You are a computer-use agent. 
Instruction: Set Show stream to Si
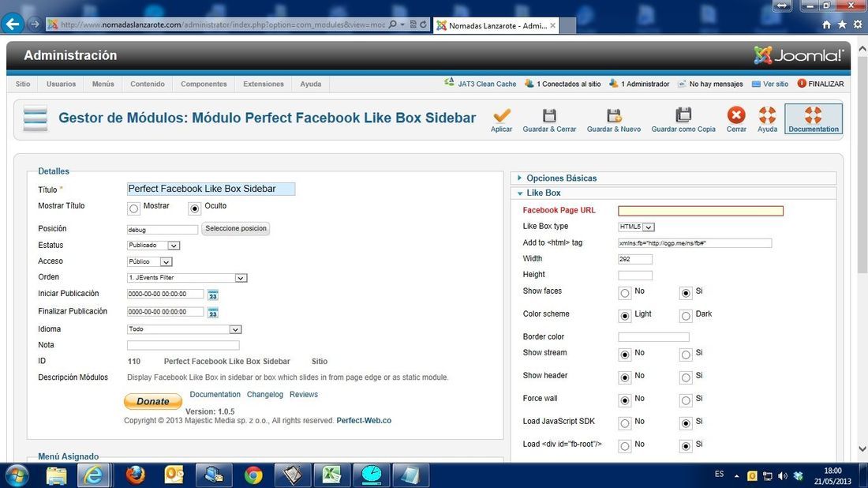point(686,355)
